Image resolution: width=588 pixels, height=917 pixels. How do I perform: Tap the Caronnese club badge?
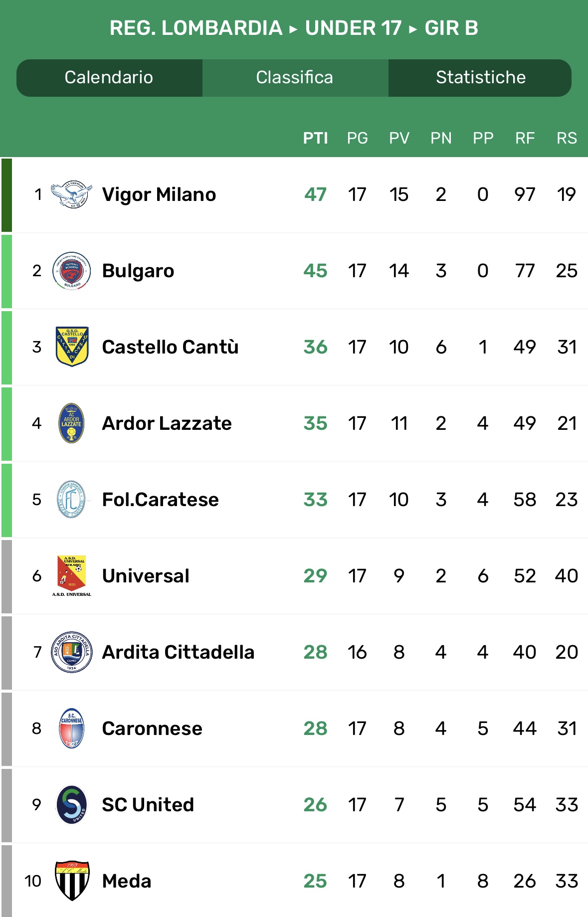click(x=72, y=729)
